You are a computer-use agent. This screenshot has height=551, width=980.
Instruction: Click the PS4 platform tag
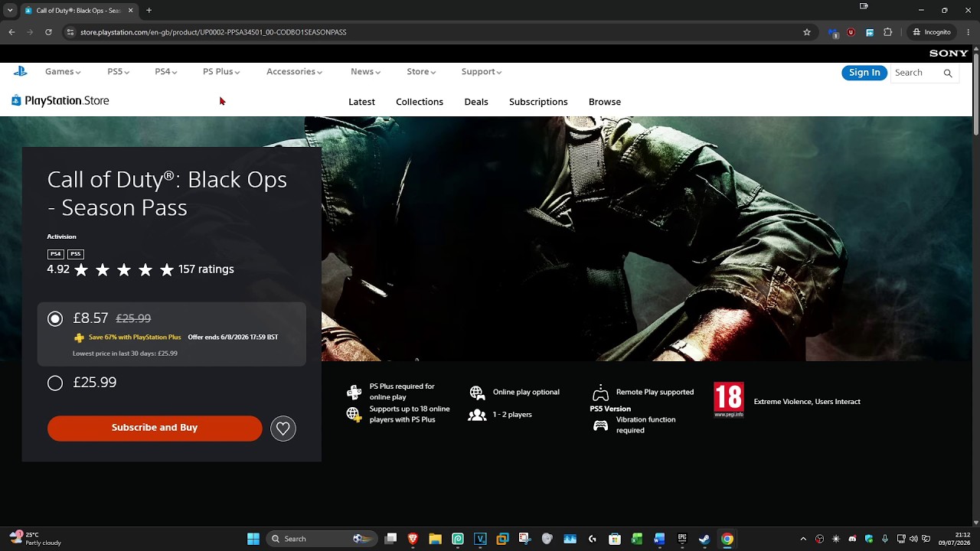pyautogui.click(x=55, y=254)
